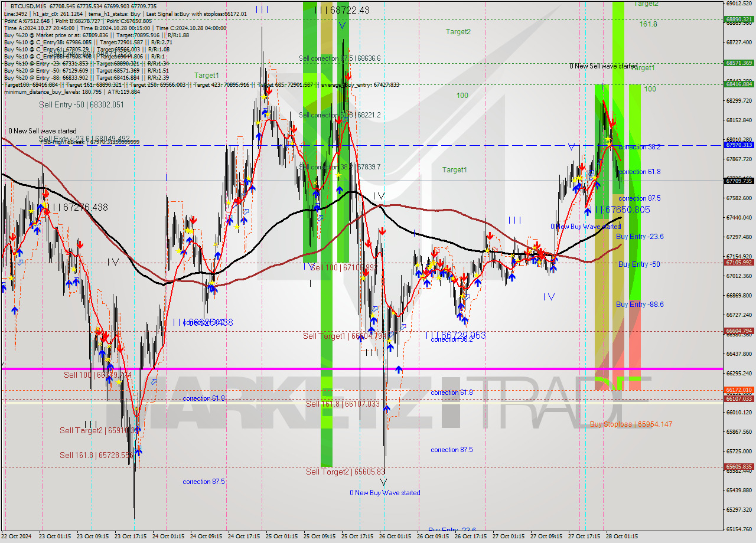
Task: Click the green 68890.321 price axis tag
Action: tap(739, 19)
